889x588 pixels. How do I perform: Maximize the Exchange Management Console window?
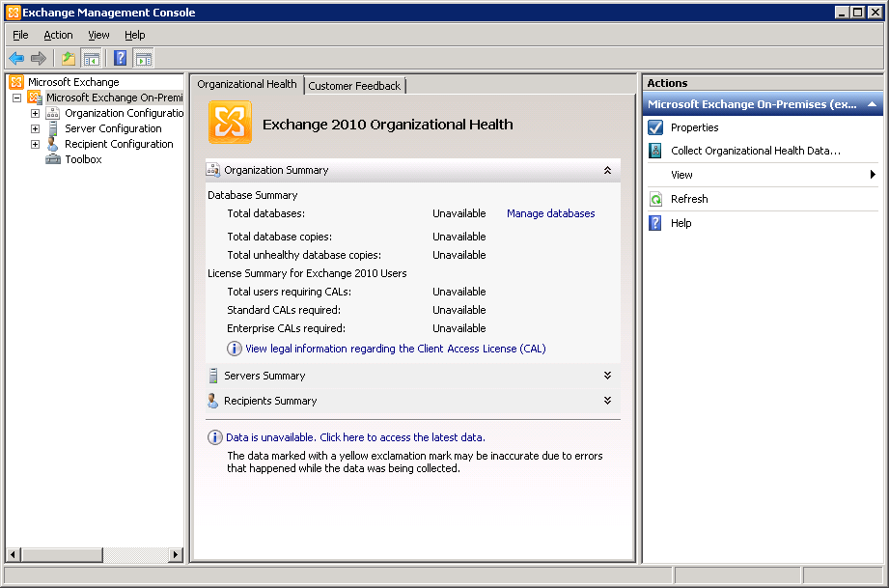pyautogui.click(x=858, y=13)
